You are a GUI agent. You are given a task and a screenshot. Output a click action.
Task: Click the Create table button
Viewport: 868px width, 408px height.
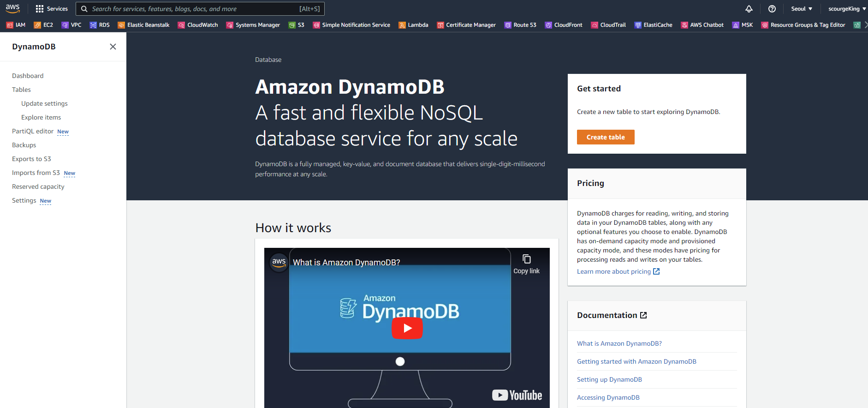click(606, 137)
